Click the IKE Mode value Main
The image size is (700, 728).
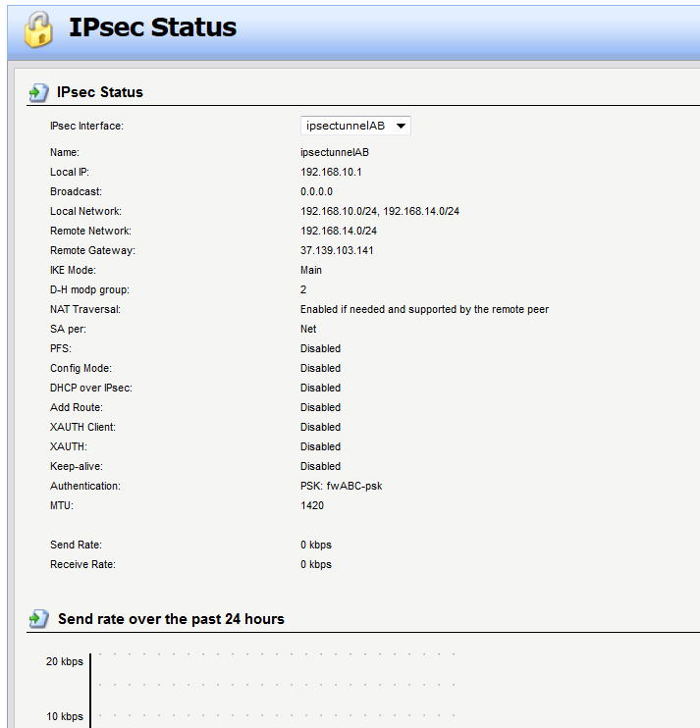tap(310, 270)
